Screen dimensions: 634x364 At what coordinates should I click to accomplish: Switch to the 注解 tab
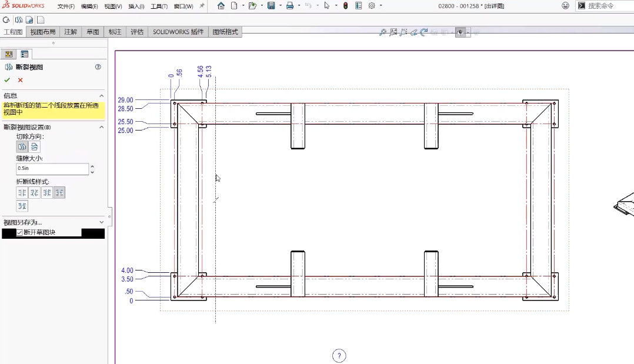click(71, 32)
